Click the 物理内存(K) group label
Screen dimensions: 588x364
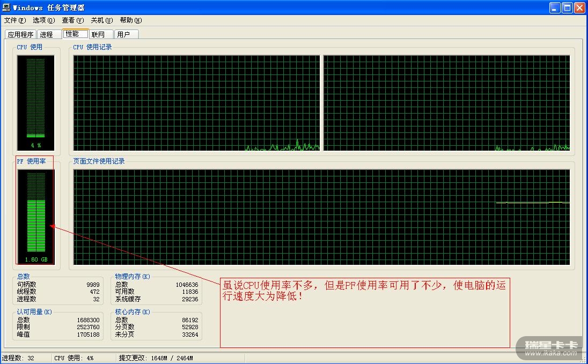pyautogui.click(x=133, y=276)
